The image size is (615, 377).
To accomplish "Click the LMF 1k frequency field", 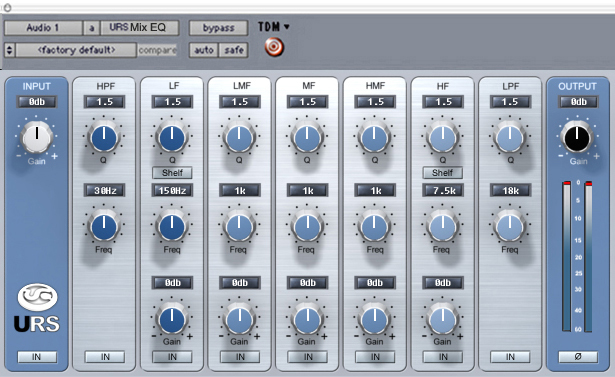I will (240, 191).
